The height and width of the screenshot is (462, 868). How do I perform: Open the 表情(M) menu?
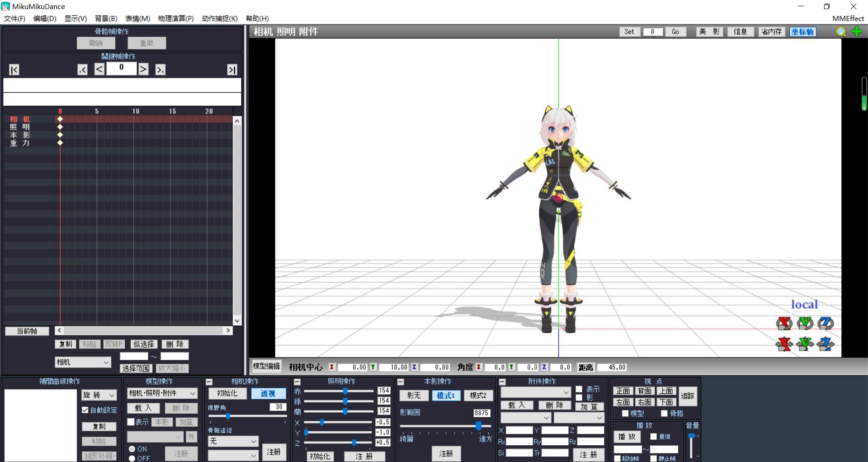137,19
